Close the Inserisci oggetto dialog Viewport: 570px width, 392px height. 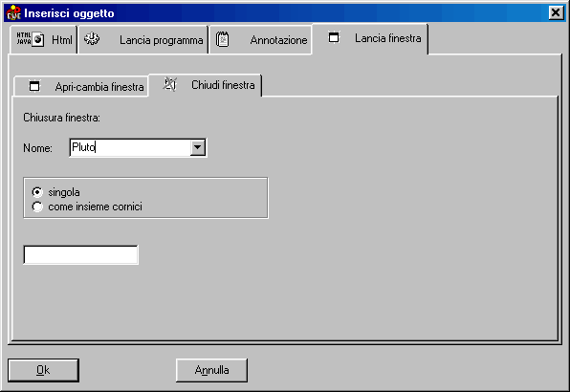pos(556,12)
